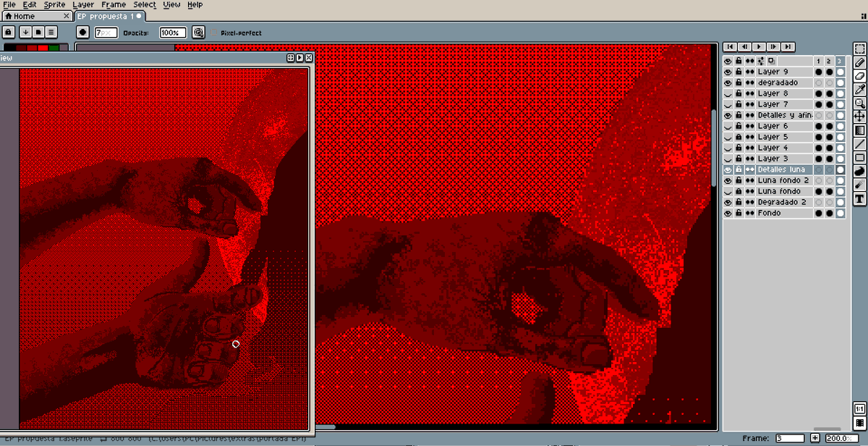868x446 pixels.
Task: Toggle lock on Detalles luna layer
Action: 739,169
